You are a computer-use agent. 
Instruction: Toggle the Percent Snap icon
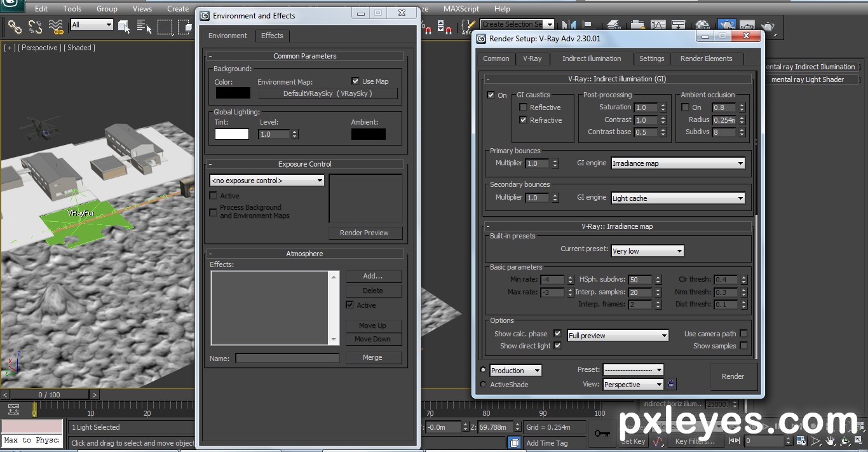427,27
